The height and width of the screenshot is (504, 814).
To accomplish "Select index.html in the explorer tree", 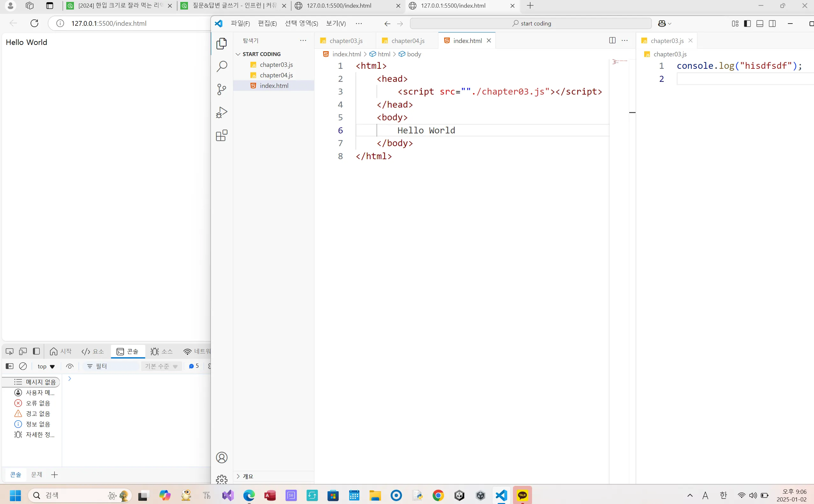I will coord(274,86).
